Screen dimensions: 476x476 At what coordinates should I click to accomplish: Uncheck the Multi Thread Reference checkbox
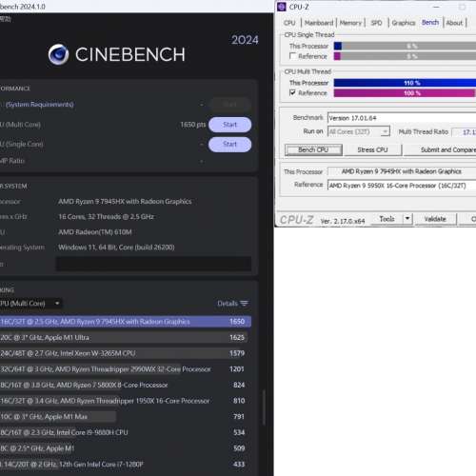point(292,92)
